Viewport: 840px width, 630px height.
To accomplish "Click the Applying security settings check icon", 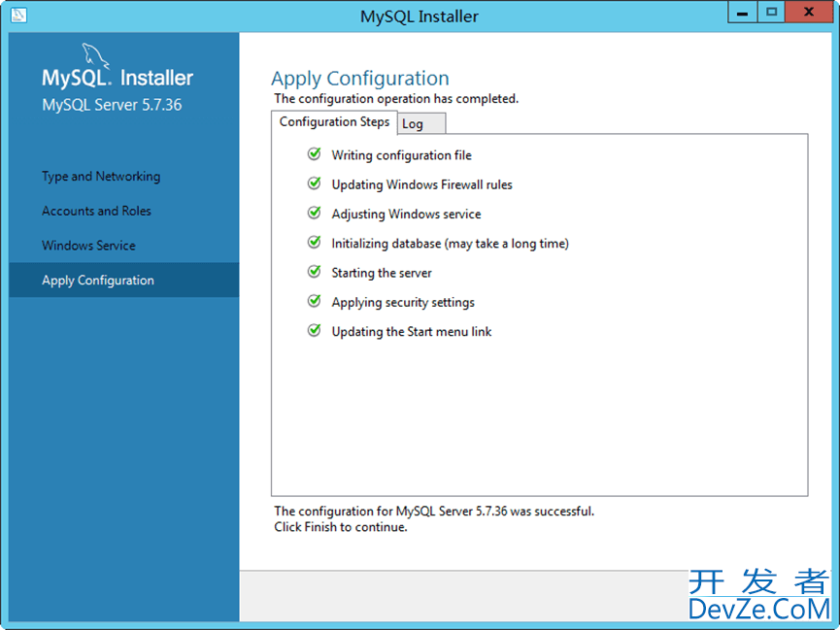I will point(315,302).
